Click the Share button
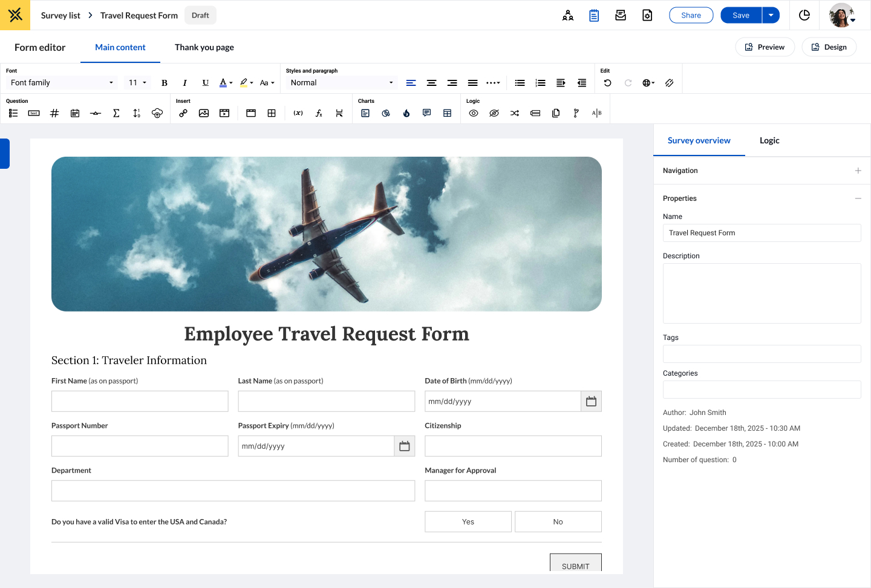This screenshot has height=588, width=871. pyautogui.click(x=691, y=16)
